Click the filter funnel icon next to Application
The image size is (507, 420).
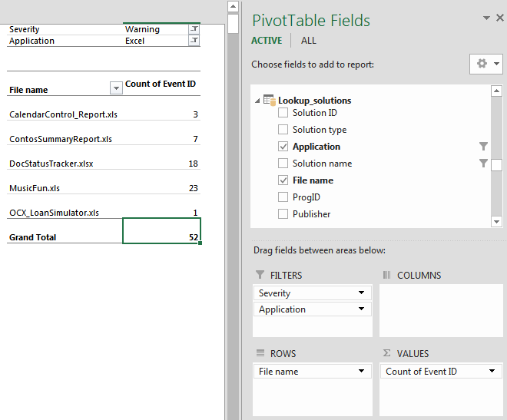pyautogui.click(x=483, y=147)
